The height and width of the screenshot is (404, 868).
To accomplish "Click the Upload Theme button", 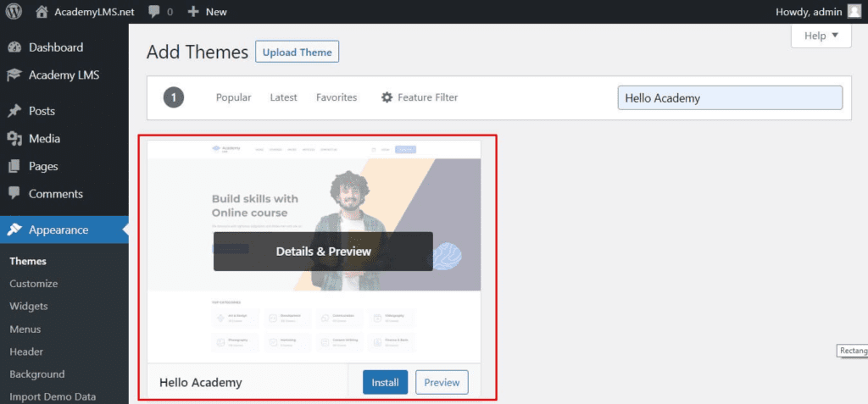I will [x=298, y=52].
